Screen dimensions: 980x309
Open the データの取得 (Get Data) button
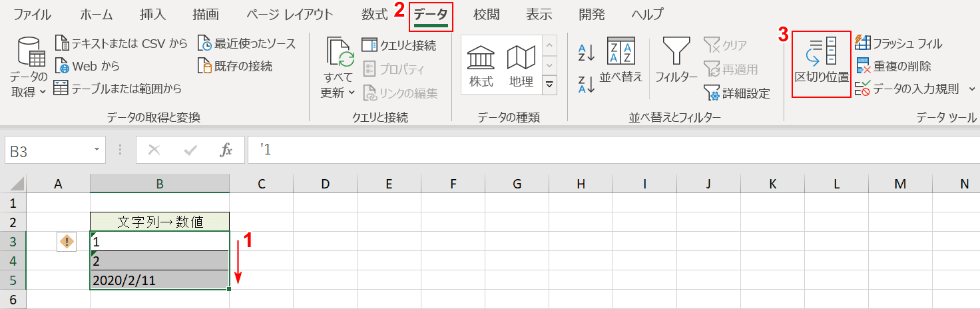coord(28,67)
